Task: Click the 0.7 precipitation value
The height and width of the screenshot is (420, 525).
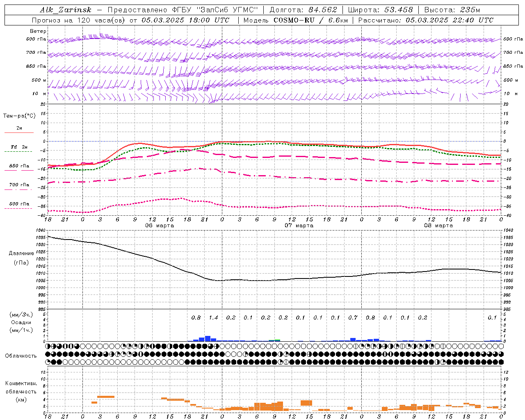Action: (353, 317)
